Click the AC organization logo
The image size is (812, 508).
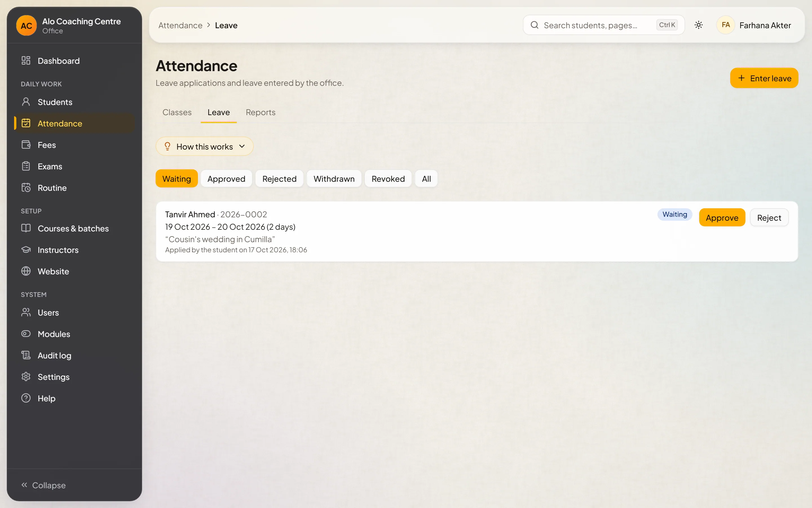[27, 25]
